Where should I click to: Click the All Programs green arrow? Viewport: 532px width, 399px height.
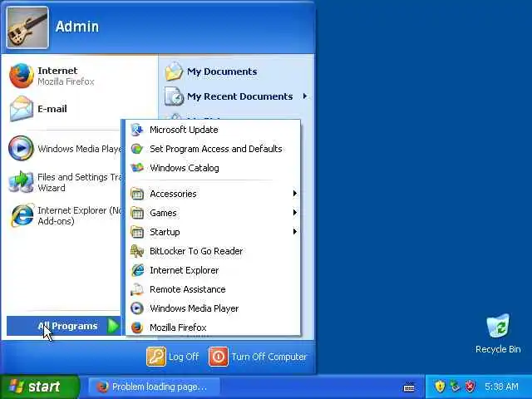click(x=113, y=326)
